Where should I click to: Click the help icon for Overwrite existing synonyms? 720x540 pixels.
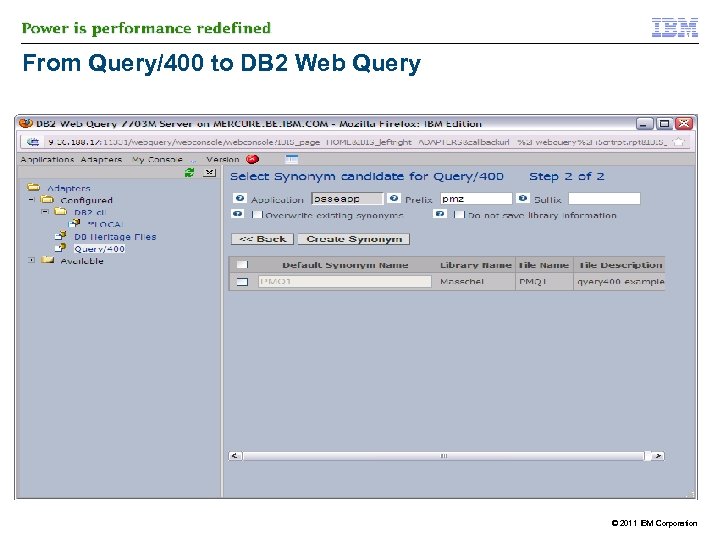pos(237,214)
